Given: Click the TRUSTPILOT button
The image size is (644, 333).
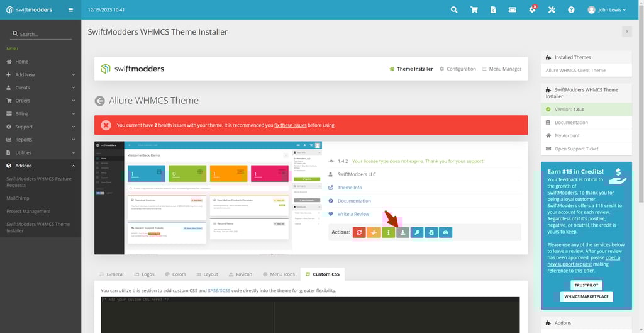Looking at the screenshot, I should pyautogui.click(x=586, y=285).
